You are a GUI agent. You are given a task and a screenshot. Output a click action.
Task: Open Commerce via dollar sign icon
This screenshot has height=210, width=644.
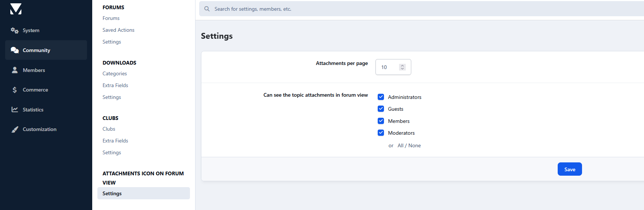pos(15,90)
